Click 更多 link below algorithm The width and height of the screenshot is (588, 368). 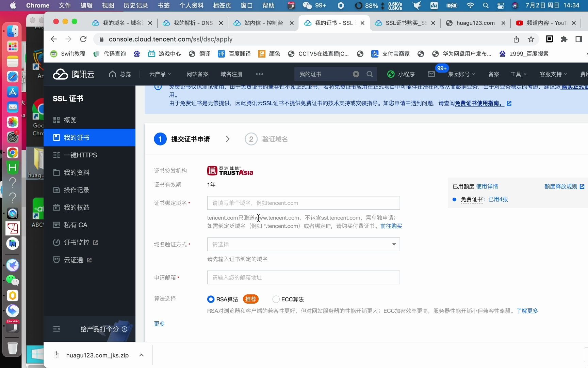pyautogui.click(x=159, y=323)
